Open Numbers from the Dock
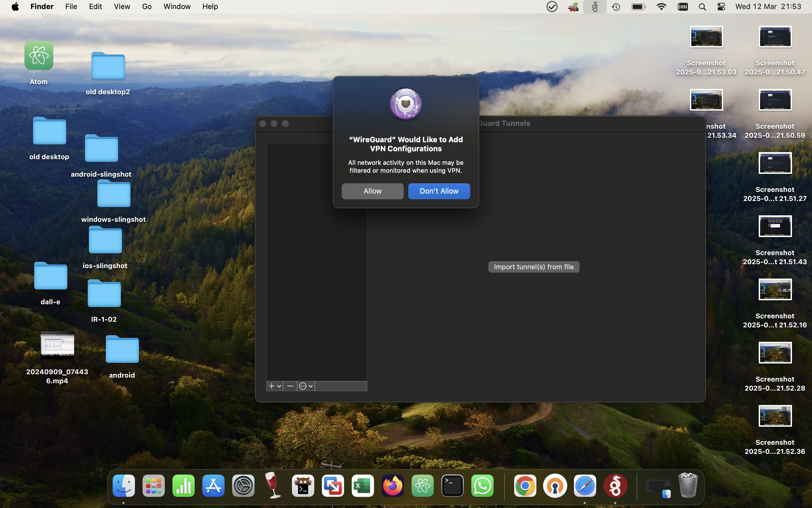This screenshot has height=508, width=812. [x=184, y=486]
